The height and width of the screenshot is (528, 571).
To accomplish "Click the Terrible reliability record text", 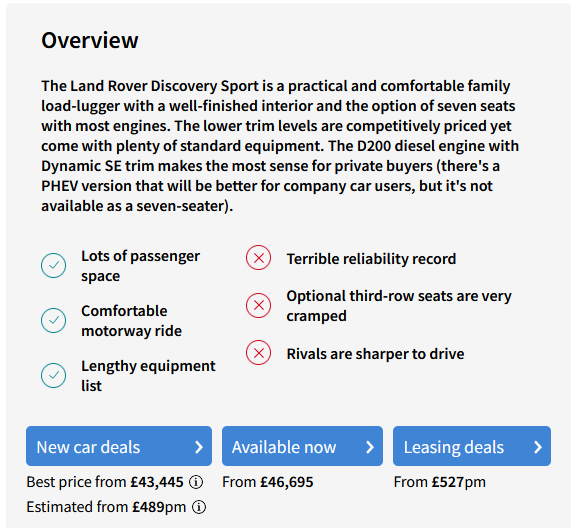I will pos(371,259).
